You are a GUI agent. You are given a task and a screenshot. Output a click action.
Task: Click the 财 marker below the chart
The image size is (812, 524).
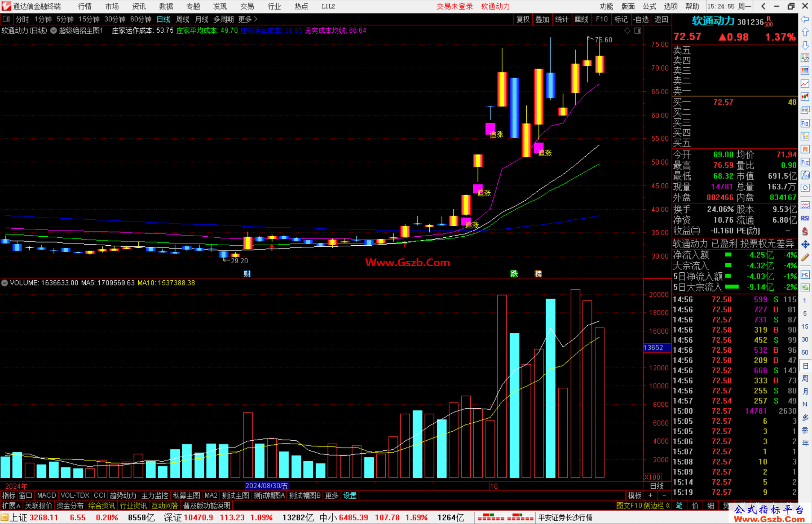tap(247, 273)
